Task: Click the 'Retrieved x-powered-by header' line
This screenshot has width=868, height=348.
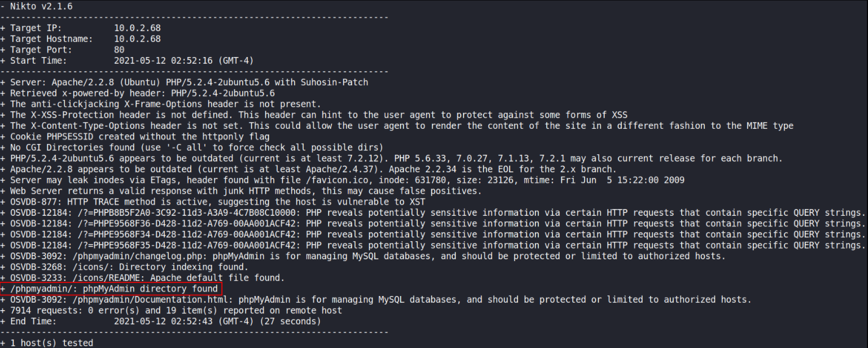Action: point(138,93)
